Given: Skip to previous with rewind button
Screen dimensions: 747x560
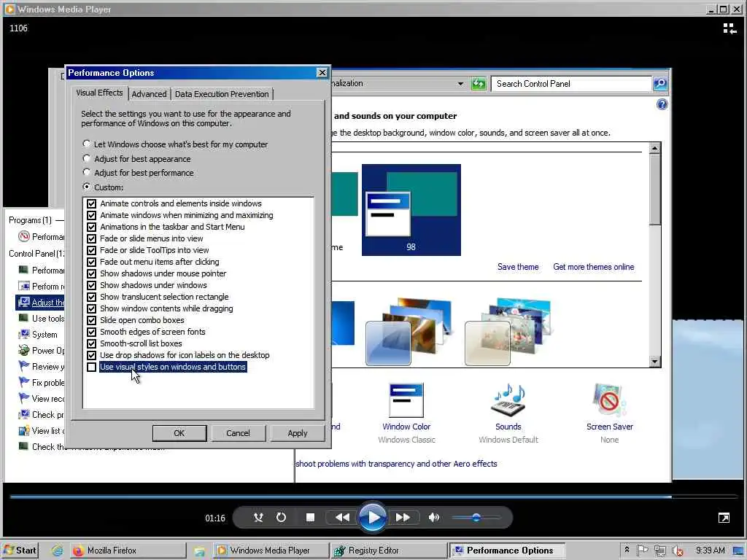Looking at the screenshot, I should click(342, 517).
